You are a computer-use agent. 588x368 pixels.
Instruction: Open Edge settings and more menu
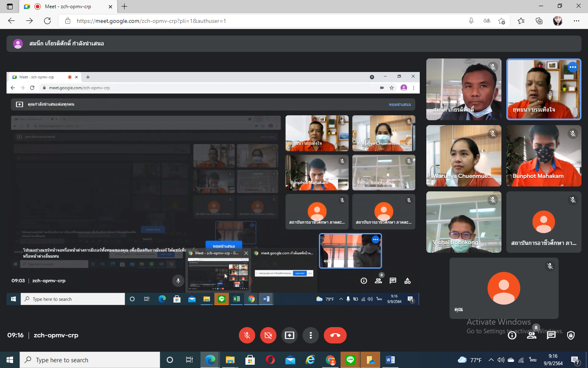[576, 21]
